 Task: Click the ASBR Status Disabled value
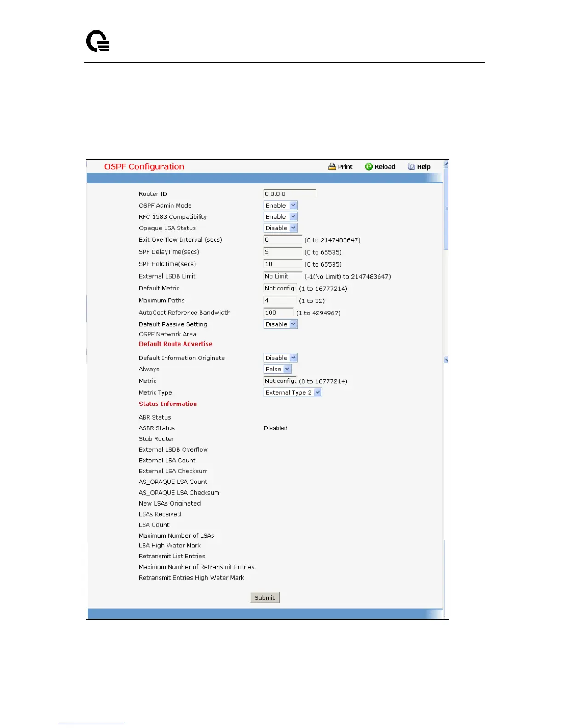pyautogui.click(x=276, y=428)
